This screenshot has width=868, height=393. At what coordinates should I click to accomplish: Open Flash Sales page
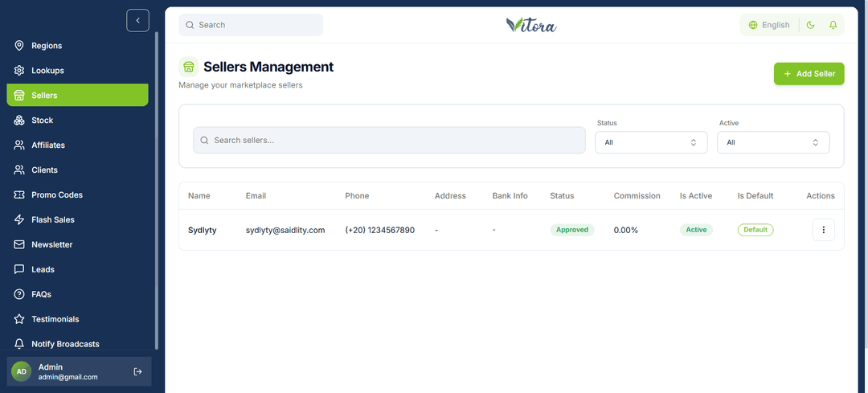tap(77, 219)
